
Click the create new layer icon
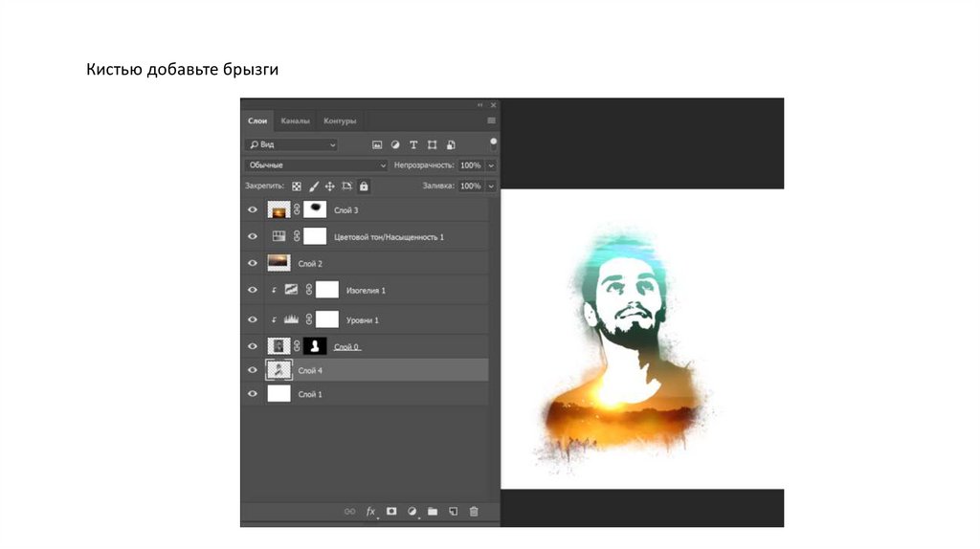pyautogui.click(x=454, y=512)
